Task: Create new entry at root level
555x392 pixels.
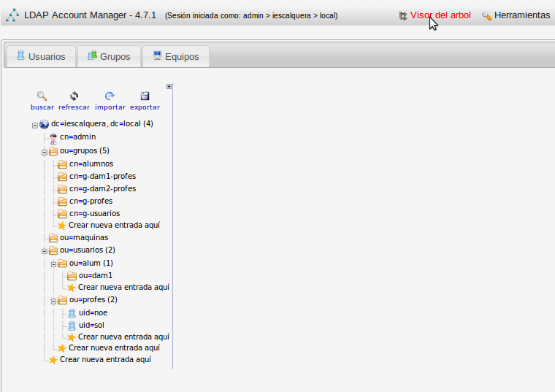Action: (x=105, y=359)
